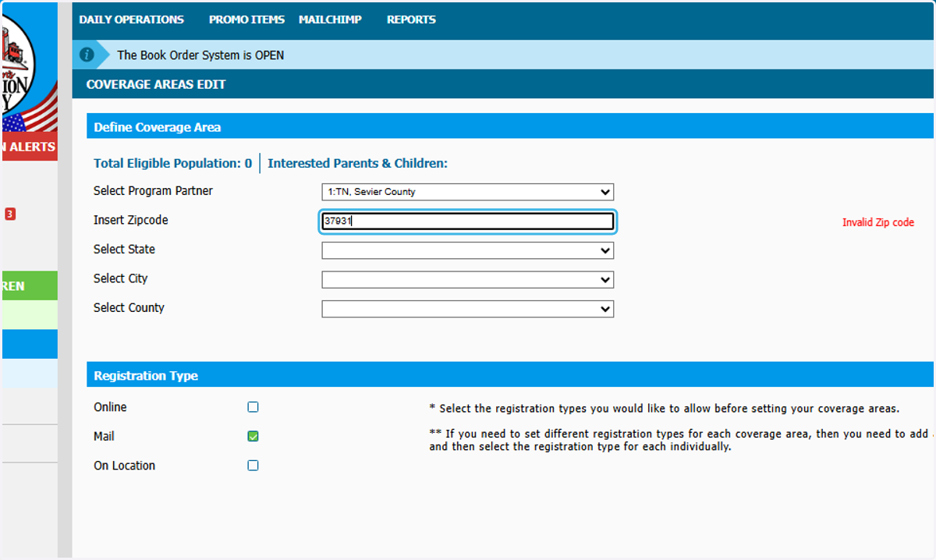The height and width of the screenshot is (560, 936).
Task: Click the Select Program Partner label
Action: tap(153, 191)
